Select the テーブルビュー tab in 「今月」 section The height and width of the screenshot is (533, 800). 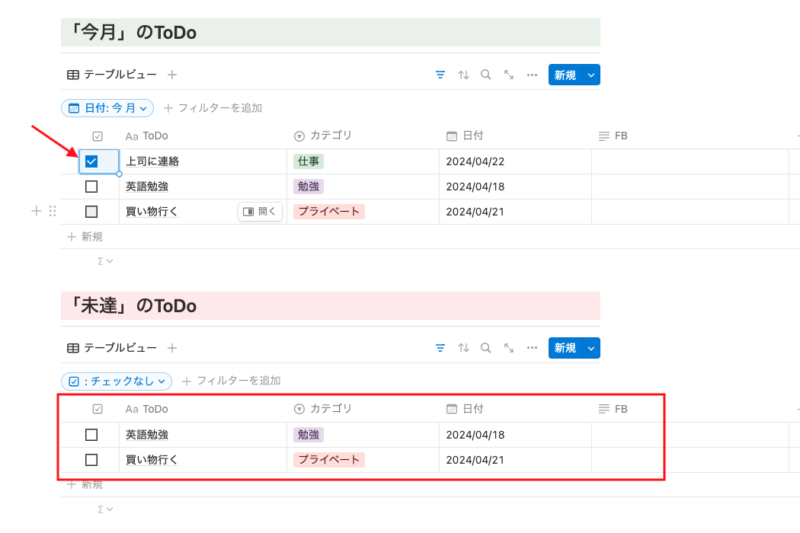point(112,75)
